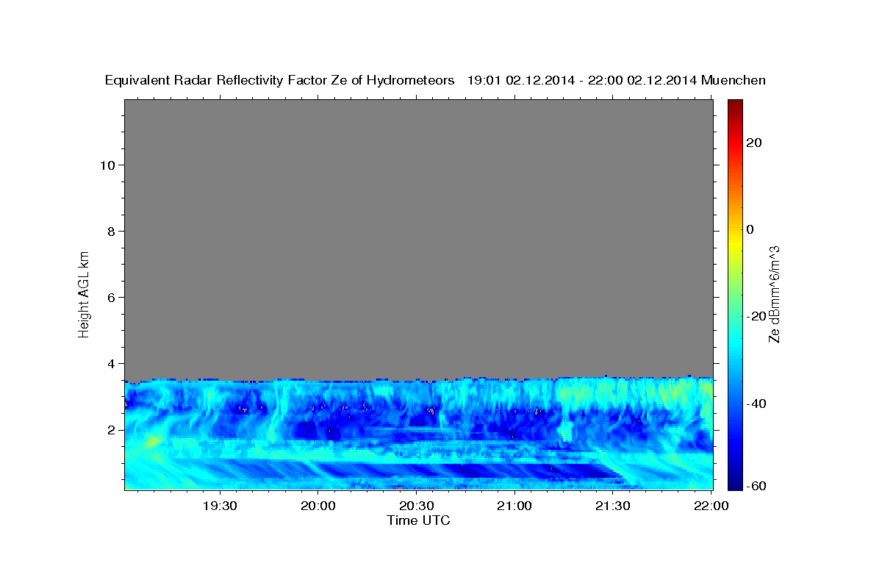The width and height of the screenshot is (882, 588).
Task: Click the 'Time UTC' axis label
Action: tap(418, 520)
